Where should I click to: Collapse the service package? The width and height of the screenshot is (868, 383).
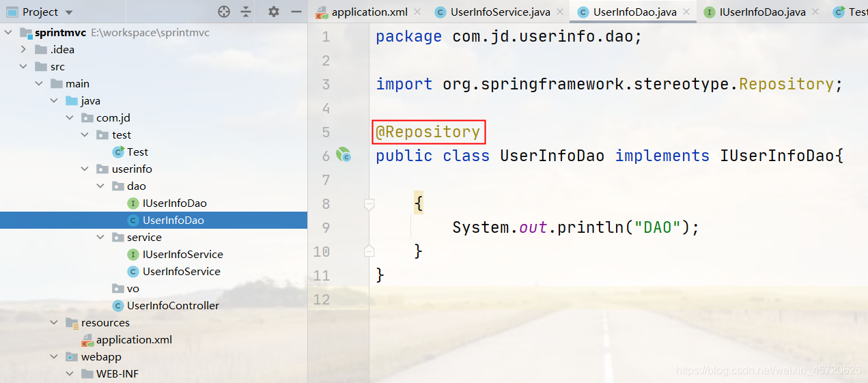pos(100,238)
